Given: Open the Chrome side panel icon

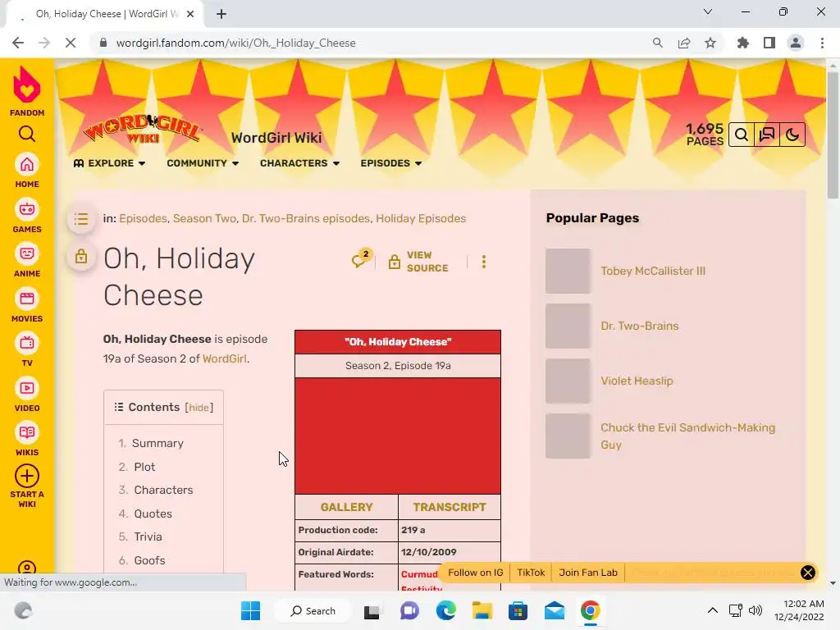Looking at the screenshot, I should click(x=769, y=43).
